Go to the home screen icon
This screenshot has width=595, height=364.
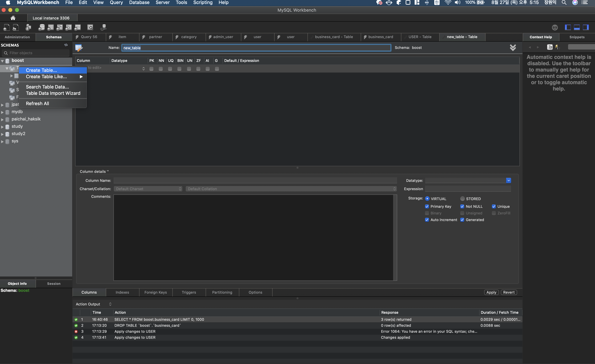click(x=13, y=18)
